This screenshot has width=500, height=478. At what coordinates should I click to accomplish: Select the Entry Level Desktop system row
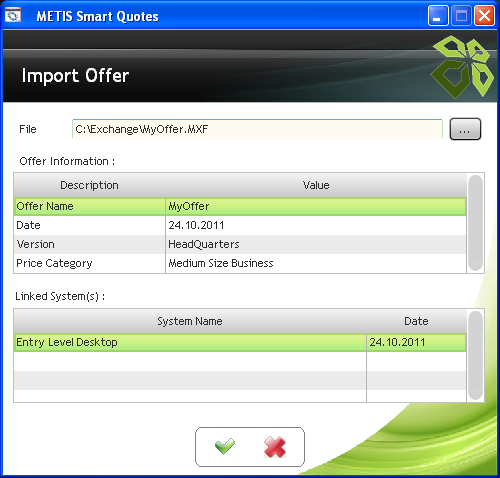click(x=240, y=342)
